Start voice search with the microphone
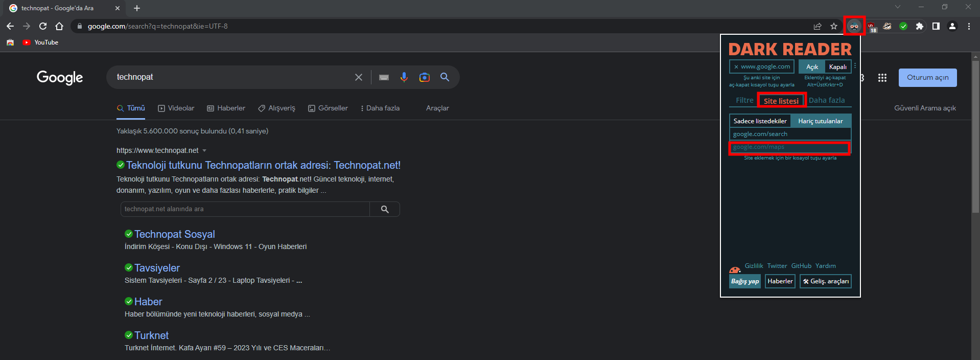The image size is (980, 360). point(404,77)
